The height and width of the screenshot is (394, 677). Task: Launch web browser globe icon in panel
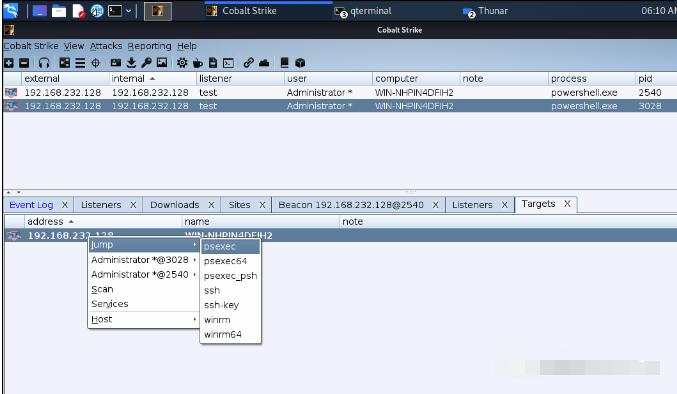coord(97,11)
